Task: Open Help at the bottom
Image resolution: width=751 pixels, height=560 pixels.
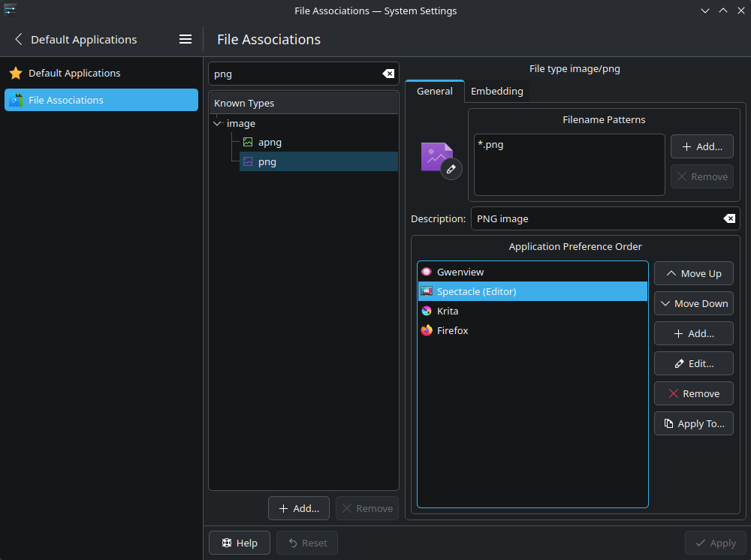Action: click(239, 543)
